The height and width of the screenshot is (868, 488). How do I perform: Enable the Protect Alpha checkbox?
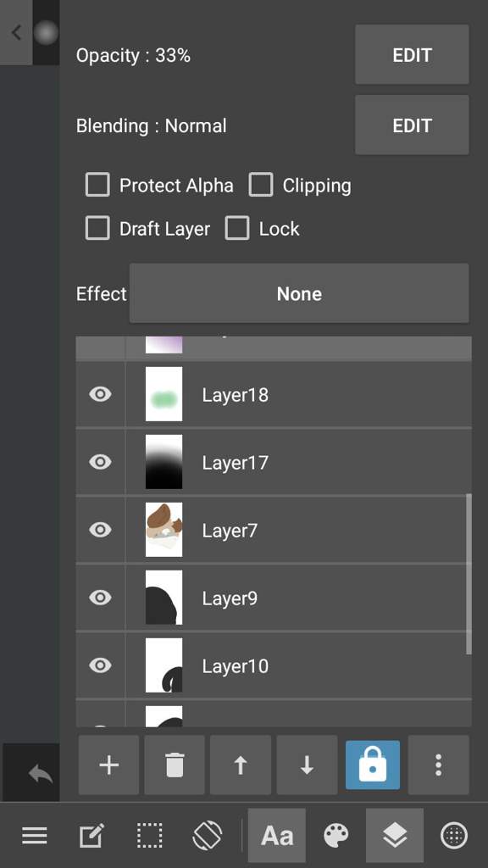pos(97,185)
